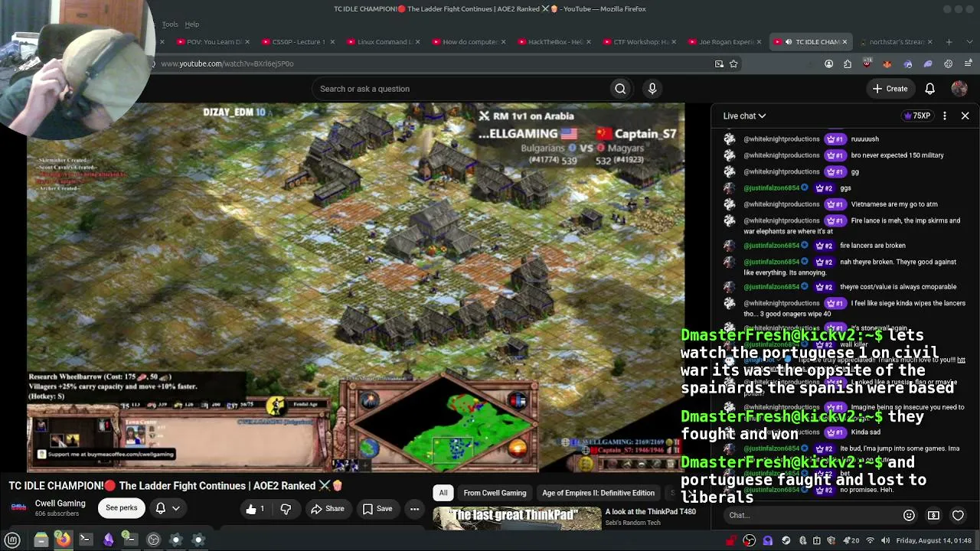Open the emoji picker in chat
This screenshot has width=980, height=551.
pos(909,516)
